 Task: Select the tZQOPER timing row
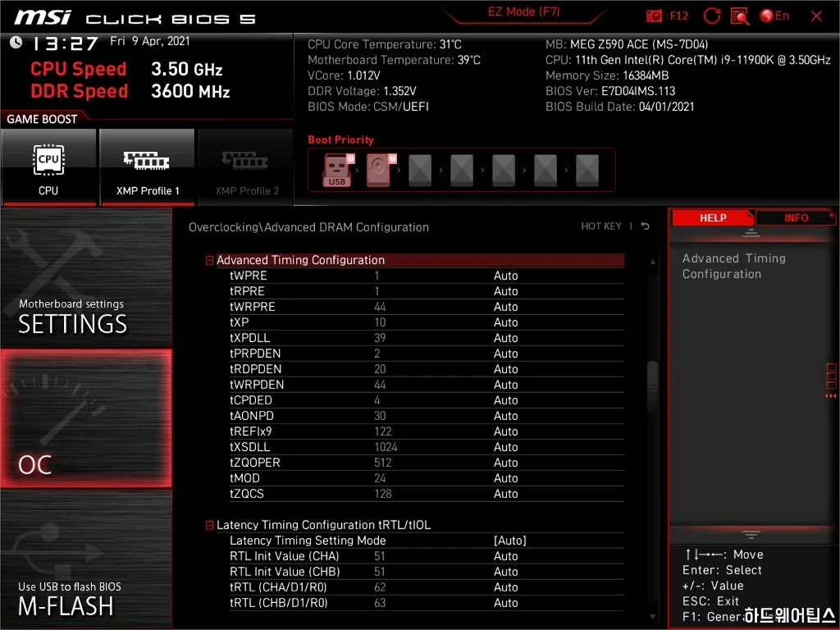427,462
